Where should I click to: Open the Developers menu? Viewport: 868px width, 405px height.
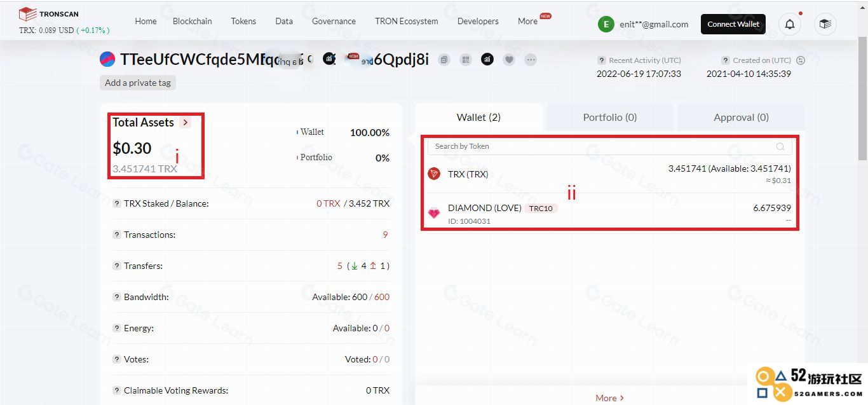pos(478,21)
